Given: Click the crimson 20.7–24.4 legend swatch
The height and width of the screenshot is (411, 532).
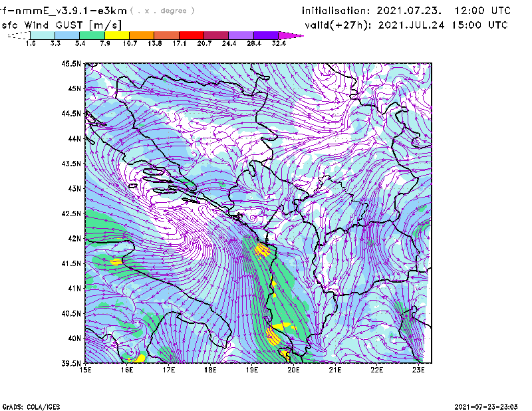Looking at the screenshot, I should click(x=216, y=35).
